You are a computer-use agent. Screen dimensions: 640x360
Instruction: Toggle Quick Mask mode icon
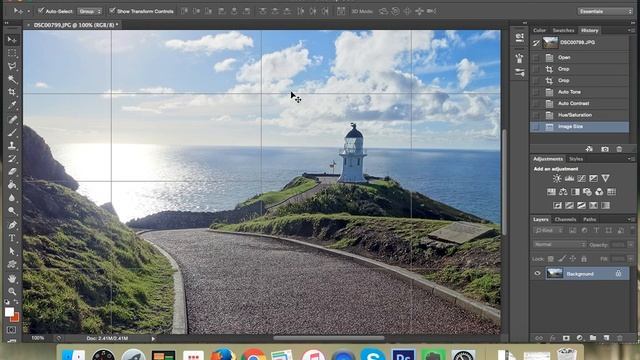pyautogui.click(x=11, y=330)
